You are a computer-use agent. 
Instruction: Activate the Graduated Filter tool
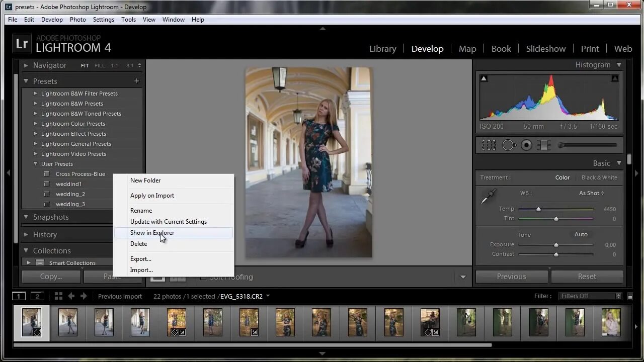544,145
